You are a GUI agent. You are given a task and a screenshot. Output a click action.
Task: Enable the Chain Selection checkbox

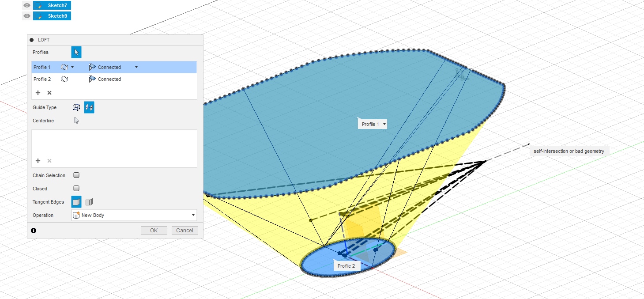tap(76, 175)
